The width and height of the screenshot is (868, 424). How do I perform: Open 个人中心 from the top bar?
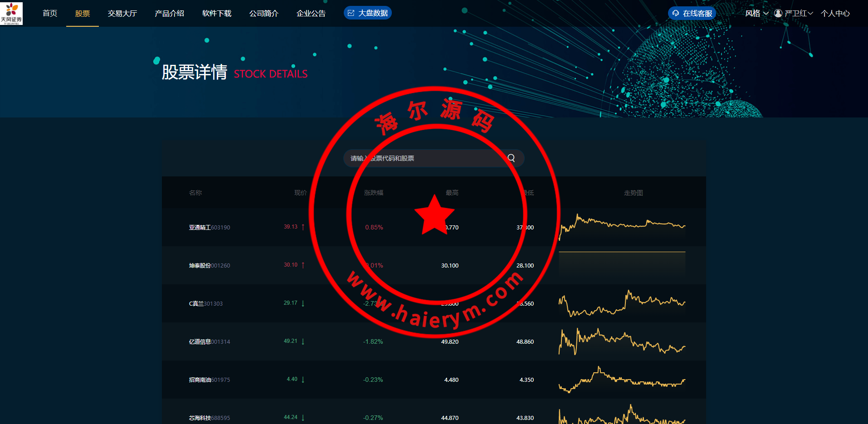pyautogui.click(x=835, y=13)
